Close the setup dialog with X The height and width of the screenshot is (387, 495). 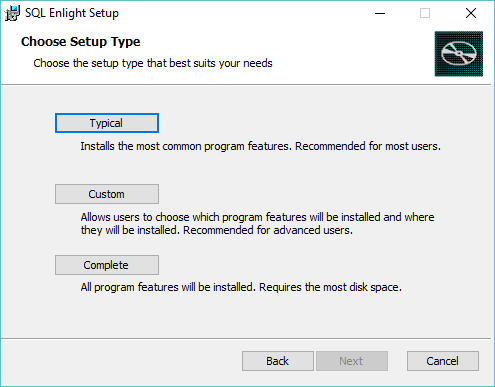(x=471, y=13)
